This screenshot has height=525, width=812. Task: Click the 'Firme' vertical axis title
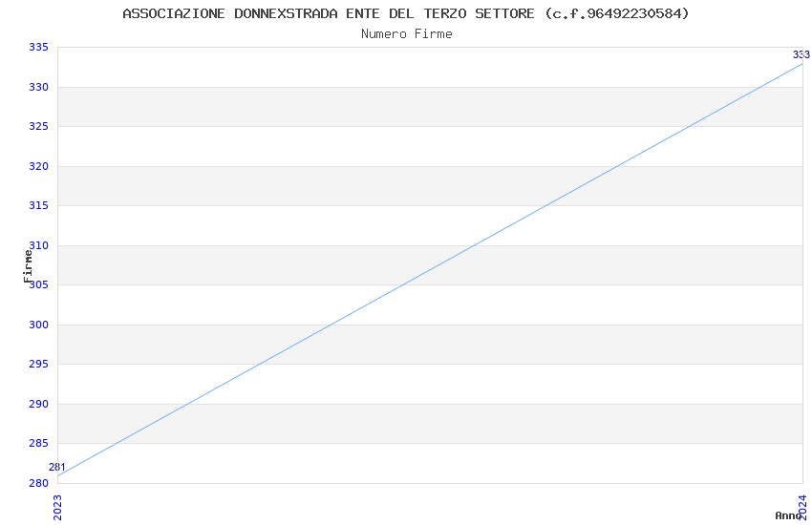28,266
